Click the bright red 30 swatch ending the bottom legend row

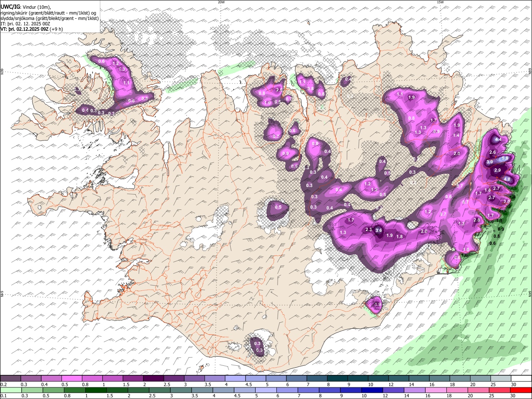522,390
